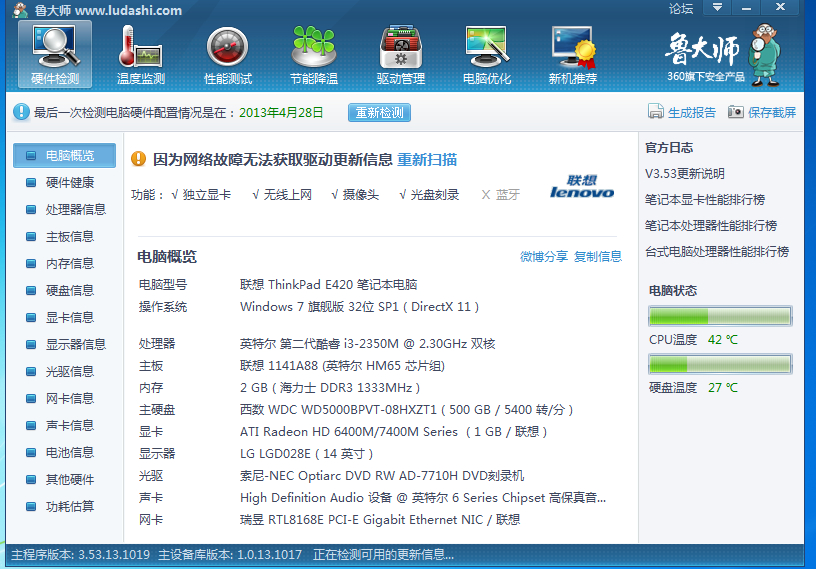Click the WDC WD5000BPVT hard disk text
Image resolution: width=816 pixels, height=569 pixels.
tap(406, 410)
